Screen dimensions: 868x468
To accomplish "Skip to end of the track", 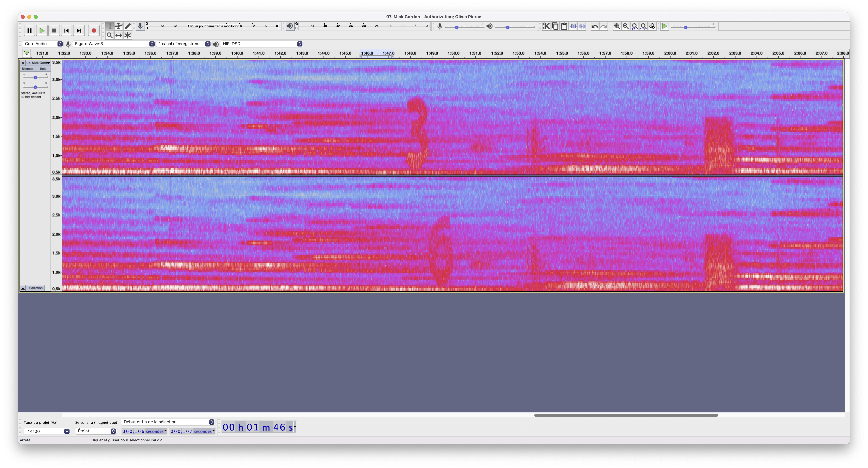I will [79, 31].
